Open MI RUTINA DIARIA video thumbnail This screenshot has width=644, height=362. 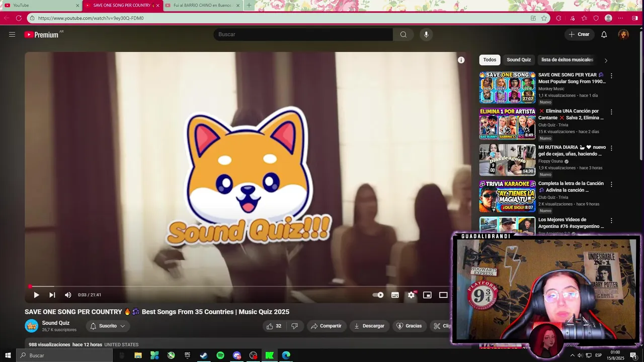[x=507, y=160]
